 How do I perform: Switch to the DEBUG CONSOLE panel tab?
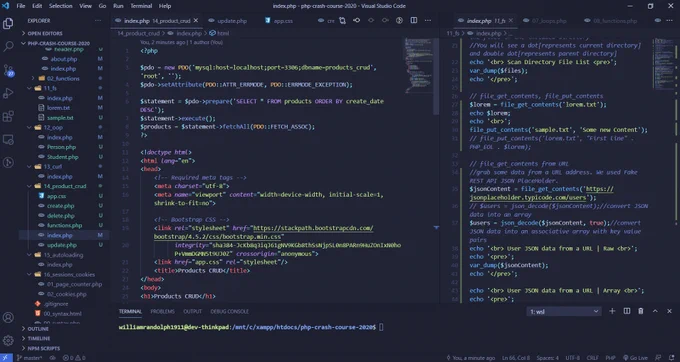(229, 311)
